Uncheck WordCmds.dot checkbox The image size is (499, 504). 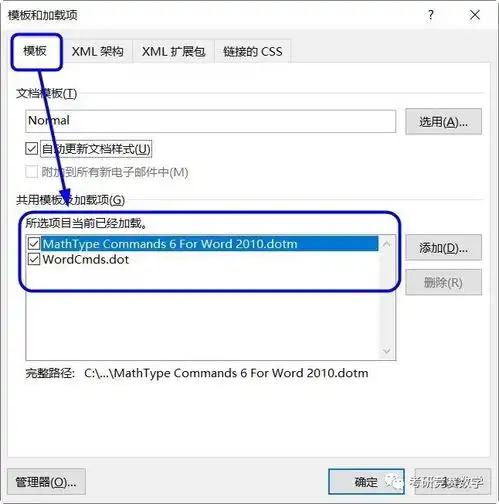[34, 259]
